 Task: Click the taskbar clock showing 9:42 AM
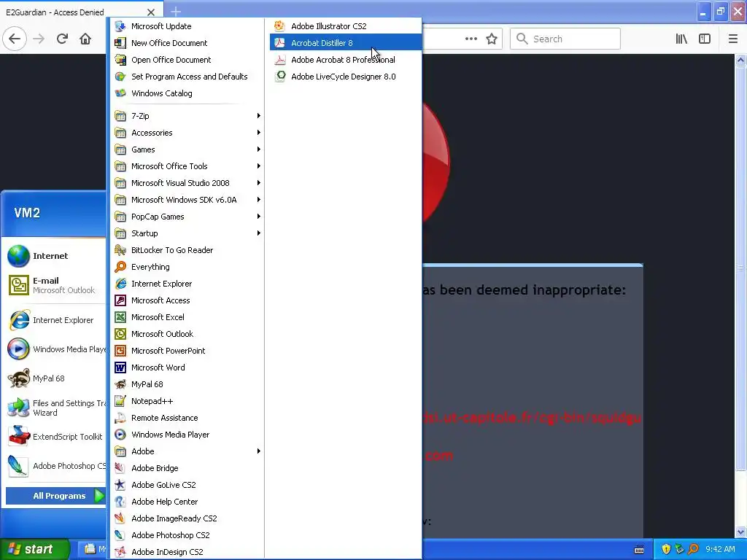(x=720, y=549)
